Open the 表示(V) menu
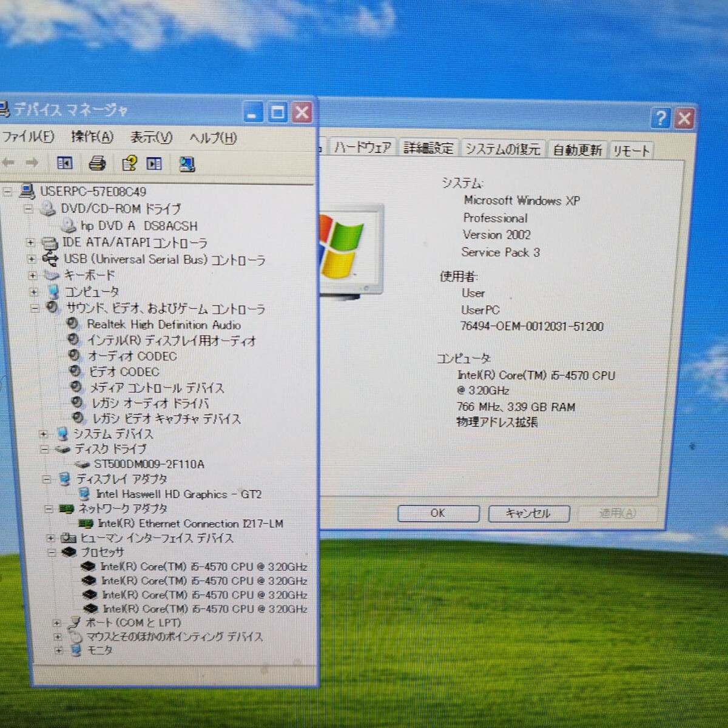Viewport: 728px width, 728px height. (152, 138)
